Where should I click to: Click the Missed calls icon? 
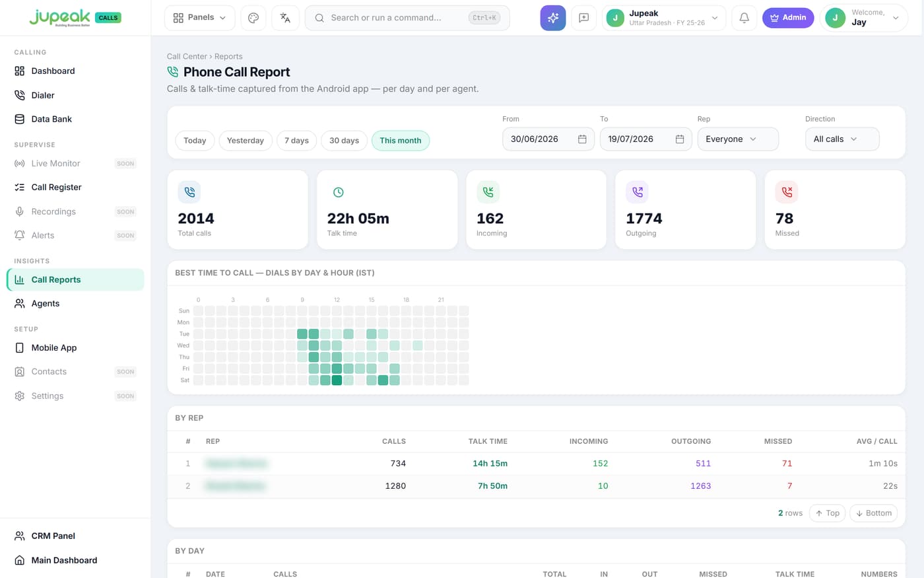point(787,192)
